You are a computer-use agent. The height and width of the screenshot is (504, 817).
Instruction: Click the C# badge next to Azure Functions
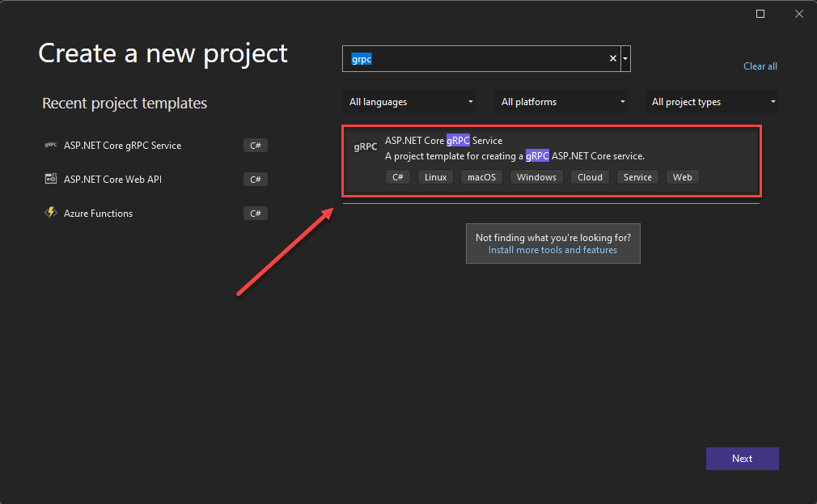tap(255, 213)
